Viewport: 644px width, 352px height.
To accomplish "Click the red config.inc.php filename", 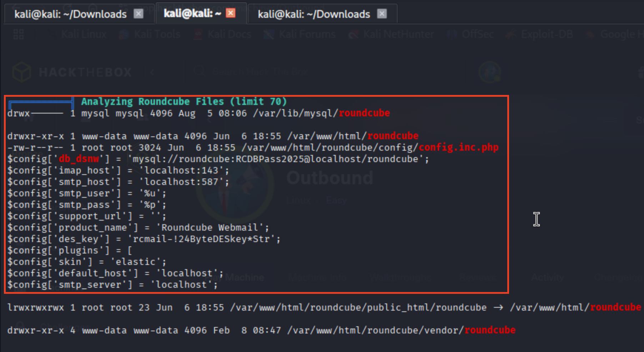I will (458, 147).
